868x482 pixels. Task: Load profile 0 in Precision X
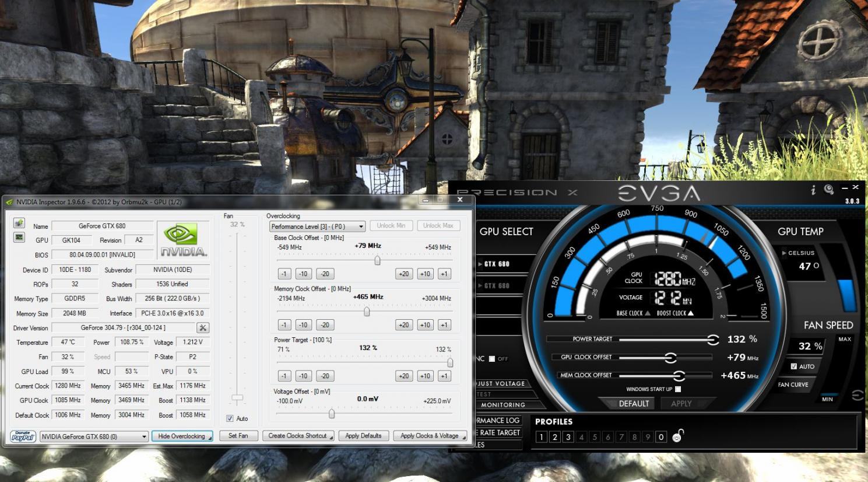660,436
